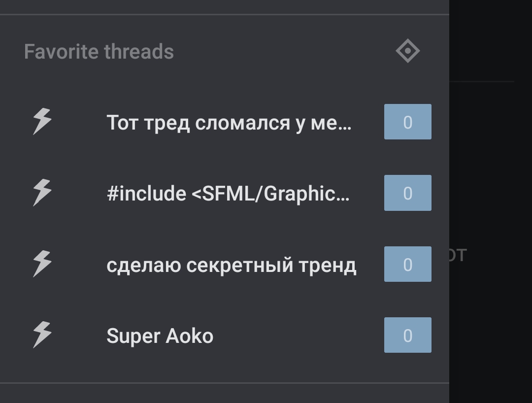Click the 0 badge for Тот тред сломался
This screenshot has height=403, width=532.
[407, 122]
